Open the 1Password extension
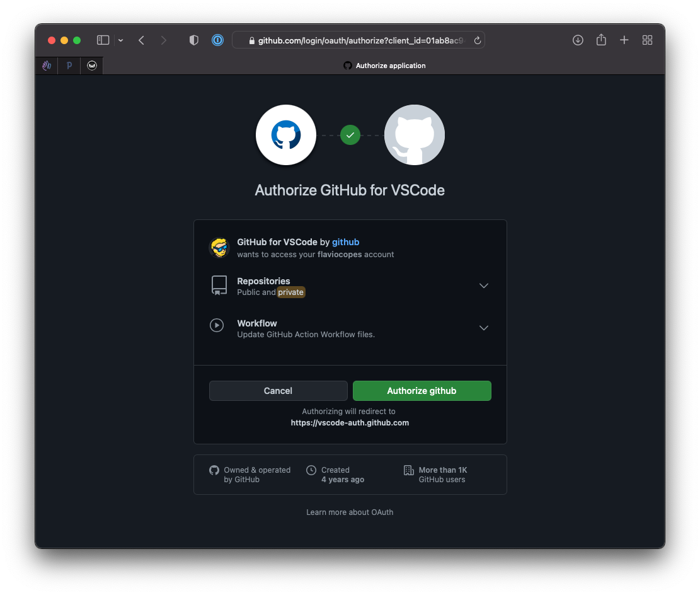 coord(217,40)
